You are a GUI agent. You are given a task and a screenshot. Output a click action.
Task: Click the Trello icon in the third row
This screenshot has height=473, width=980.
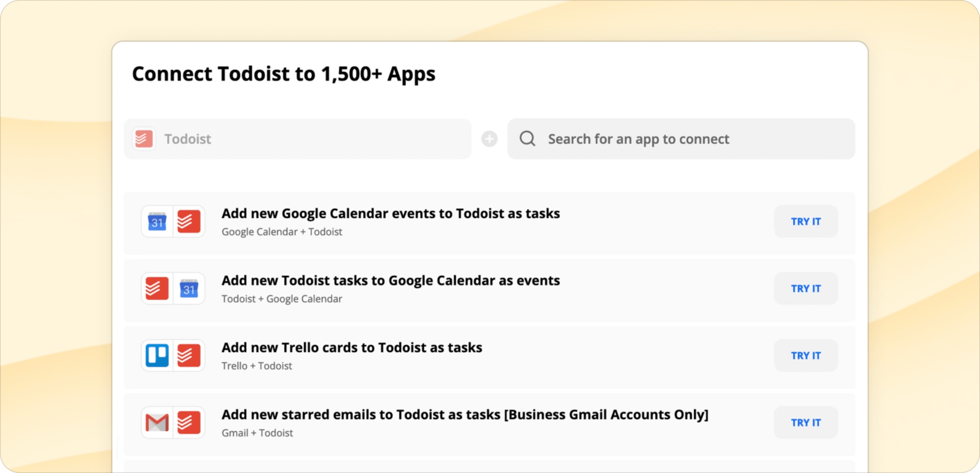pos(157,355)
